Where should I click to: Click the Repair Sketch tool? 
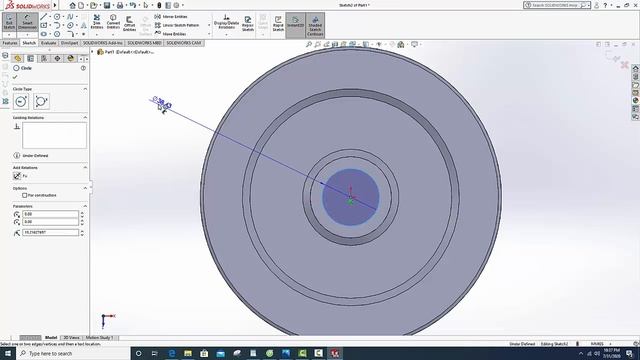click(x=248, y=24)
